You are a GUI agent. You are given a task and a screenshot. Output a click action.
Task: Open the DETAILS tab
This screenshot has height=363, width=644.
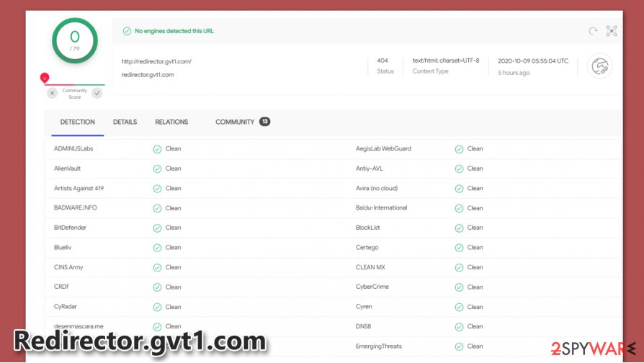[125, 122]
